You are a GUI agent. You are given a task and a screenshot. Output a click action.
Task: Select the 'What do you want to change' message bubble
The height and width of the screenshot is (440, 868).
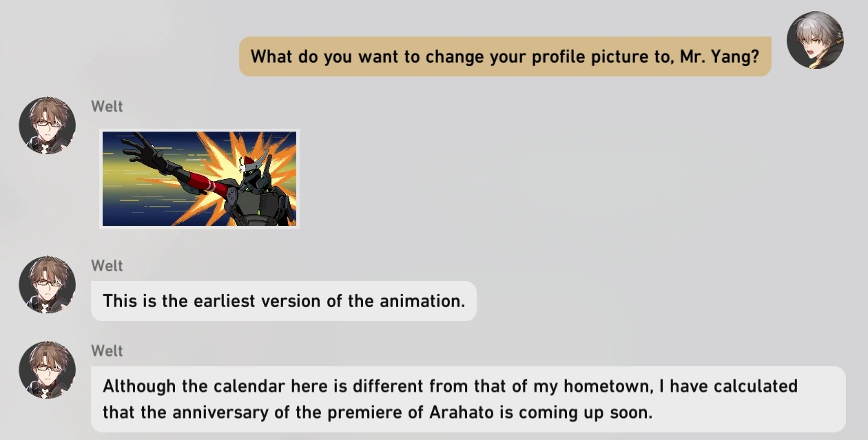504,56
